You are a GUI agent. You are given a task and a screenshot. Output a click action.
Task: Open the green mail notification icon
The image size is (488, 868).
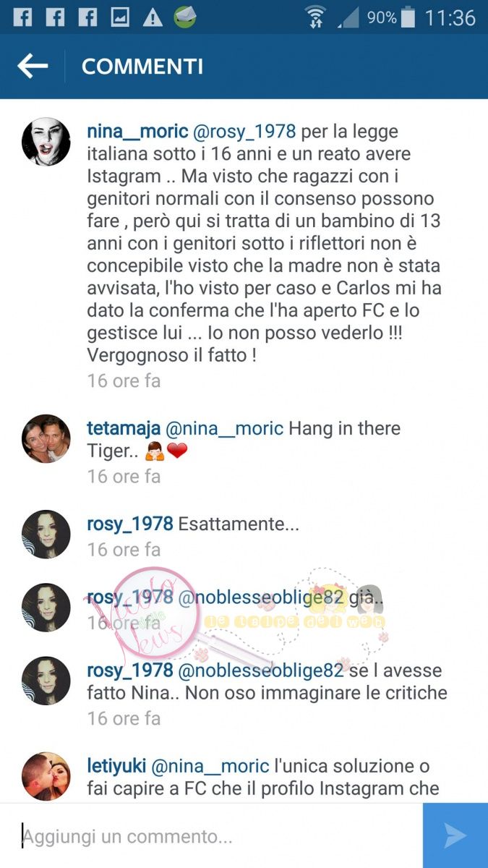click(x=185, y=17)
